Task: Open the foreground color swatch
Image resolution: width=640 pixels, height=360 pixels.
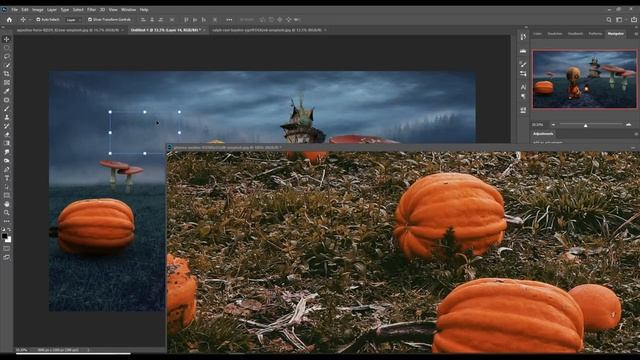Action: (4, 236)
